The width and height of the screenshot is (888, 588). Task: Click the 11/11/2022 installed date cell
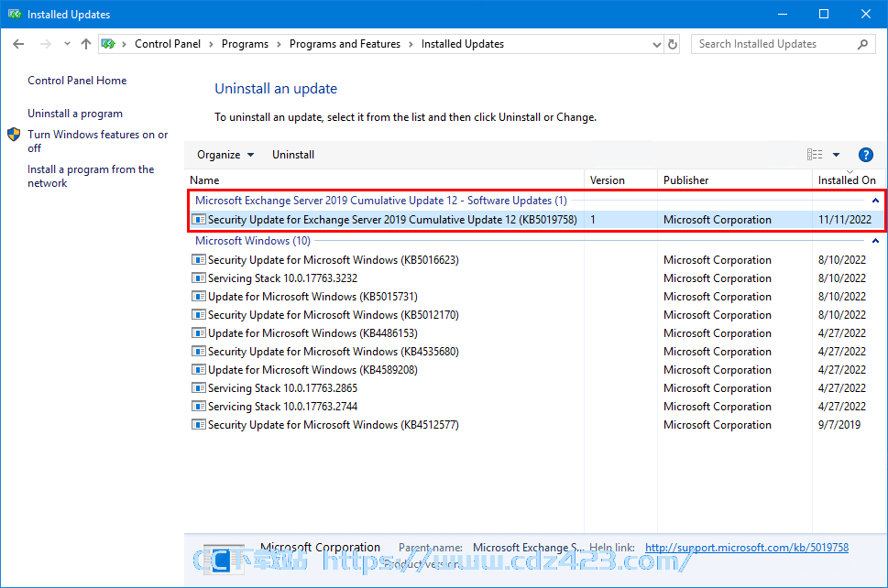[845, 220]
